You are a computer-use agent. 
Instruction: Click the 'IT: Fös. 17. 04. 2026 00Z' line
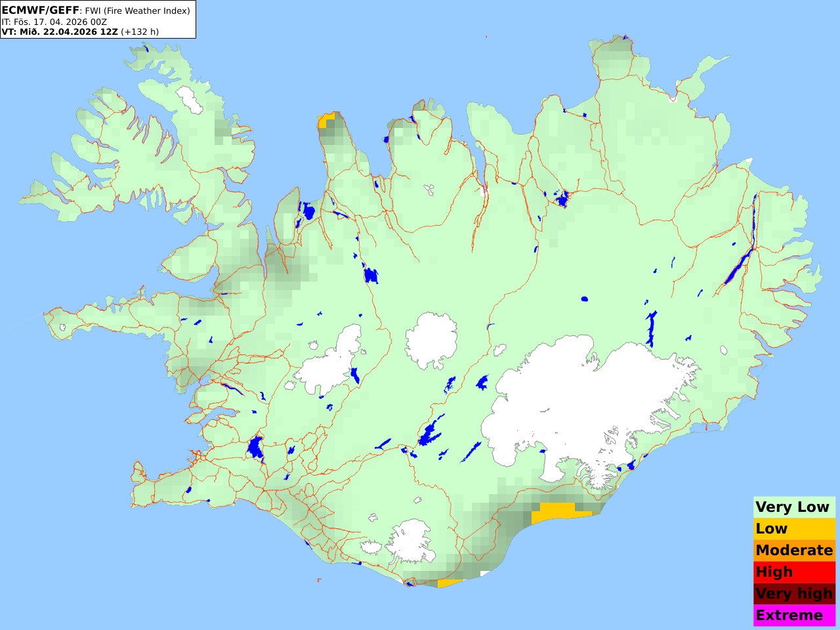pos(54,22)
